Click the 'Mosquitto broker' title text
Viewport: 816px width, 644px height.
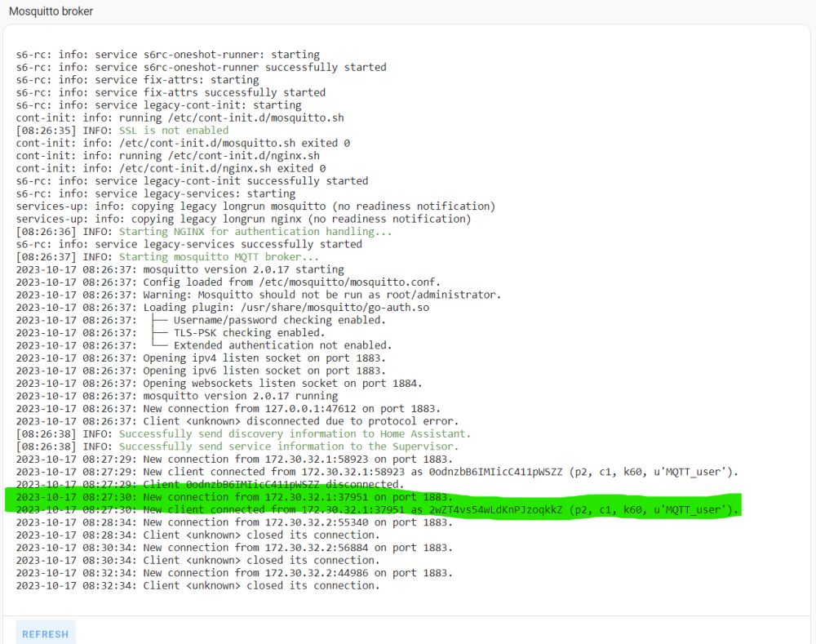tap(51, 11)
